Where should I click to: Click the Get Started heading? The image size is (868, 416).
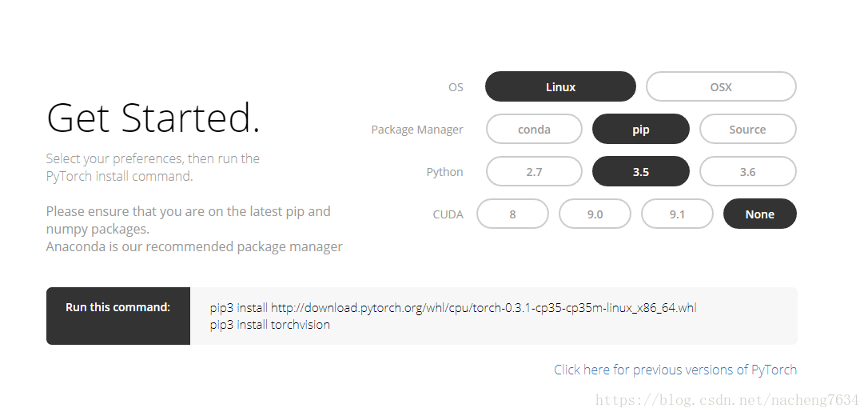click(153, 118)
